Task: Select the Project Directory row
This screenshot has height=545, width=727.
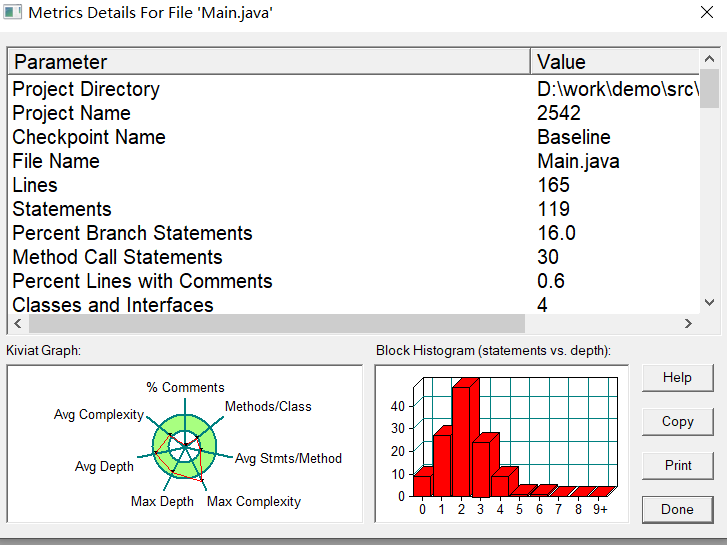Action: pyautogui.click(x=353, y=89)
